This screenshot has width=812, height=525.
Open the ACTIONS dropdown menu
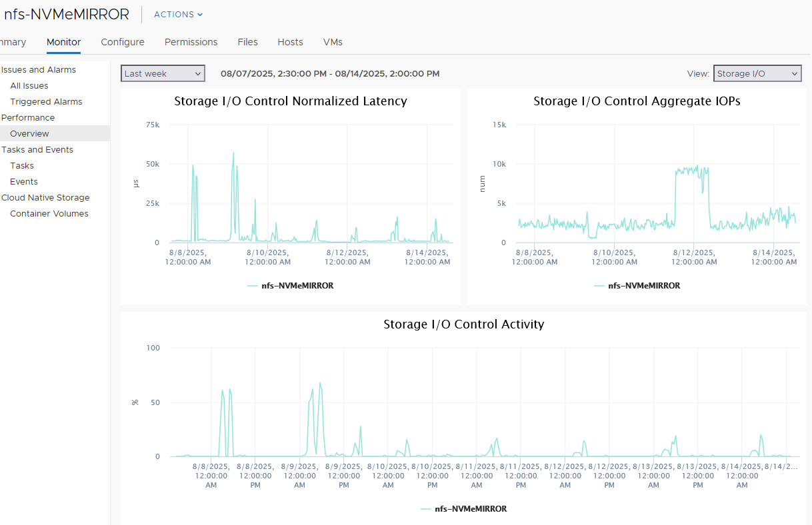coord(178,15)
